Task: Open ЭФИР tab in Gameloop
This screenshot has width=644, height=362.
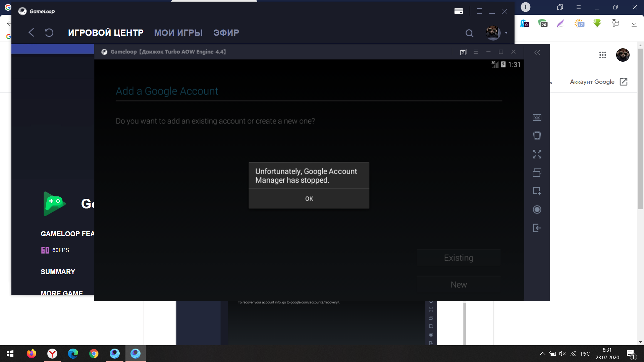Action: coord(226,33)
